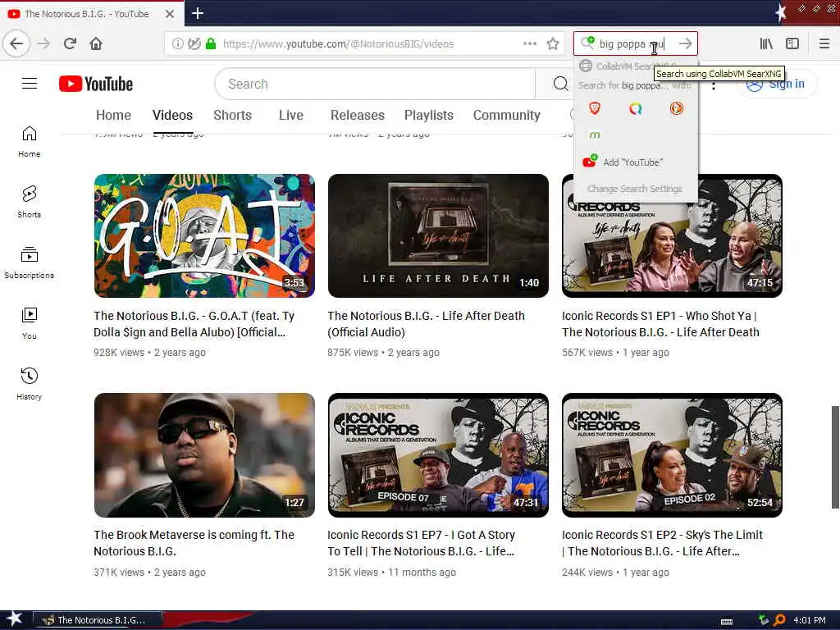Image resolution: width=840 pixels, height=630 pixels.
Task: Search with the multicolored Q engine icon
Action: pos(636,109)
